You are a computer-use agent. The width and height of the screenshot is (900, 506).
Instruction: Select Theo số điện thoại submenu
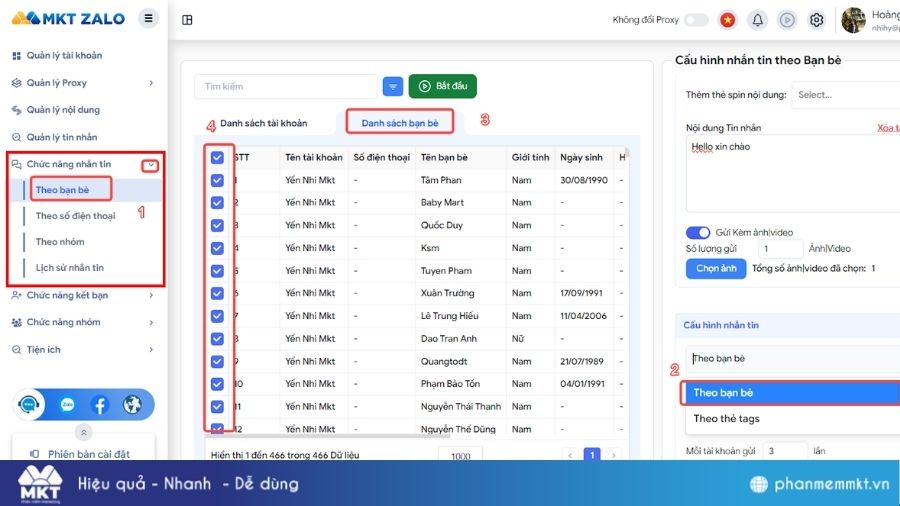tap(75, 216)
